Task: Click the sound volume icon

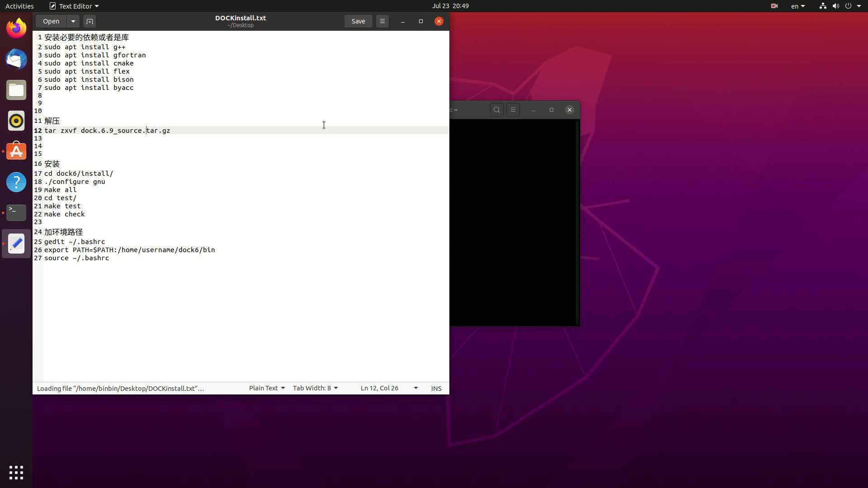Action: click(x=836, y=6)
